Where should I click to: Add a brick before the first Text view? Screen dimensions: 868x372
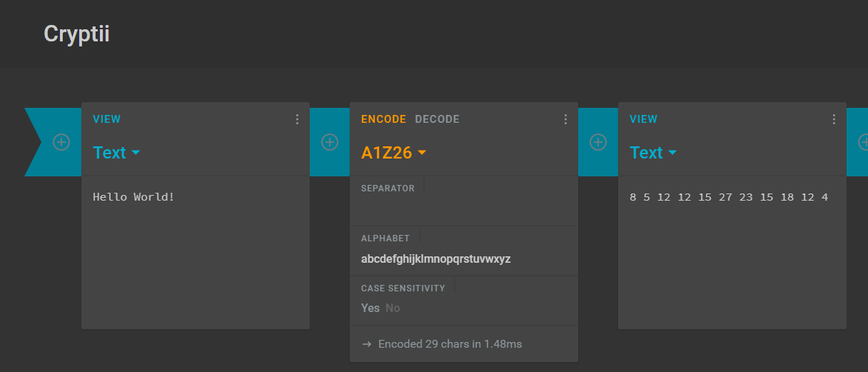click(61, 142)
